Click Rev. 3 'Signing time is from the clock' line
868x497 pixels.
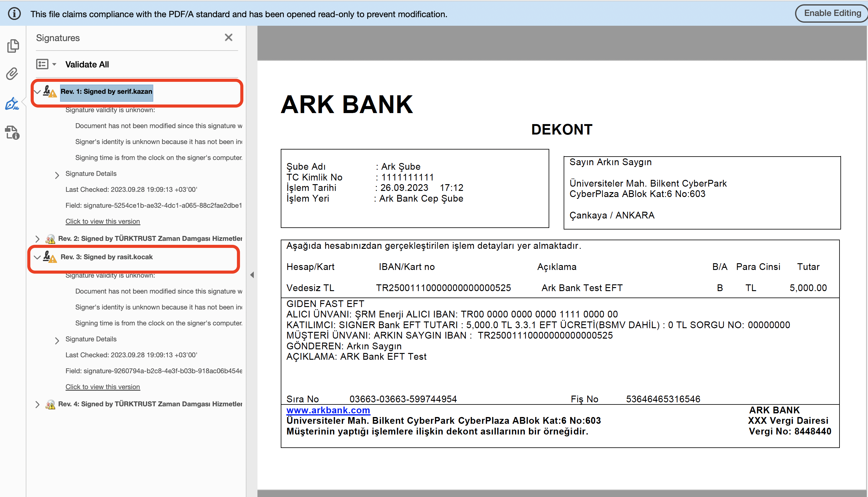(159, 323)
